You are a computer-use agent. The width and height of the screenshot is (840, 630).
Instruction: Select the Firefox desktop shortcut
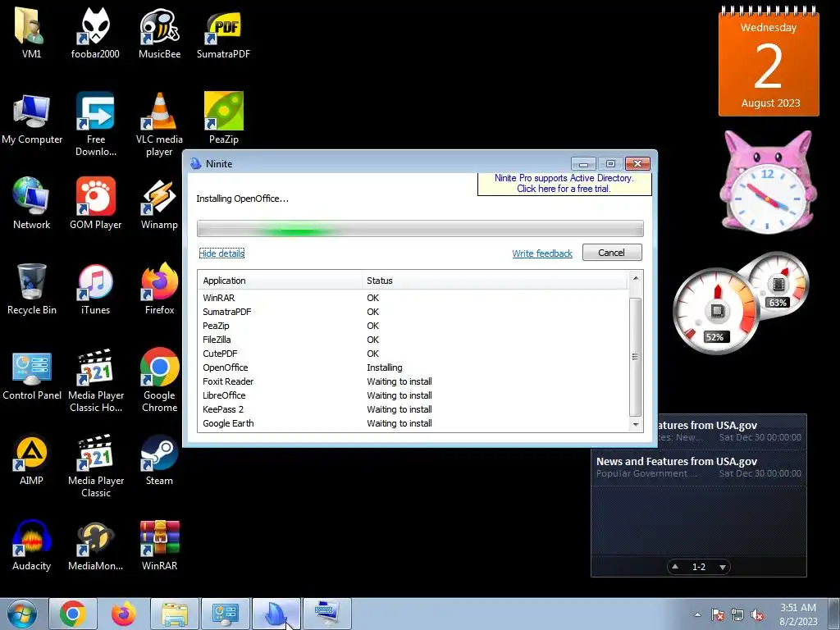point(159,290)
